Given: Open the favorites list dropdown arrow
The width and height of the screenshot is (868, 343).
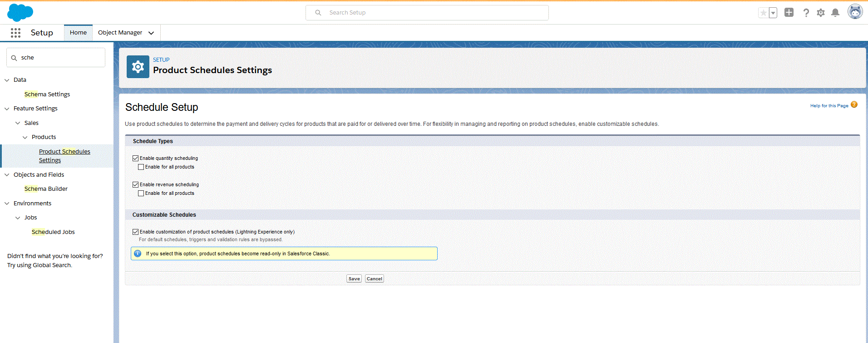Looking at the screenshot, I should [x=773, y=13].
